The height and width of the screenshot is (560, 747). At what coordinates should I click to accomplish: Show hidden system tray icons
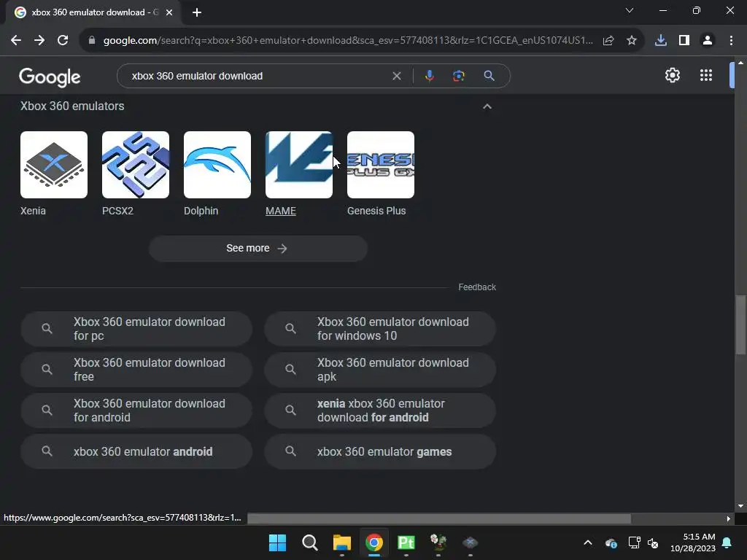588,542
